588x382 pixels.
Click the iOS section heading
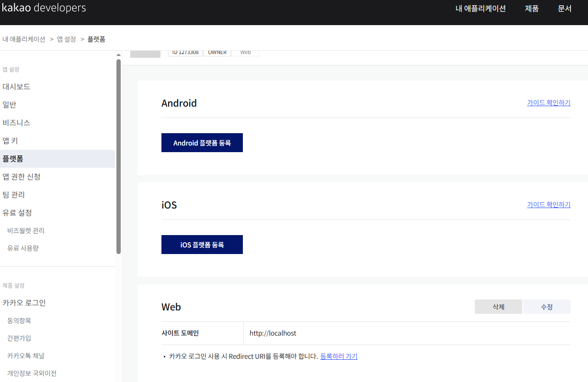point(169,205)
